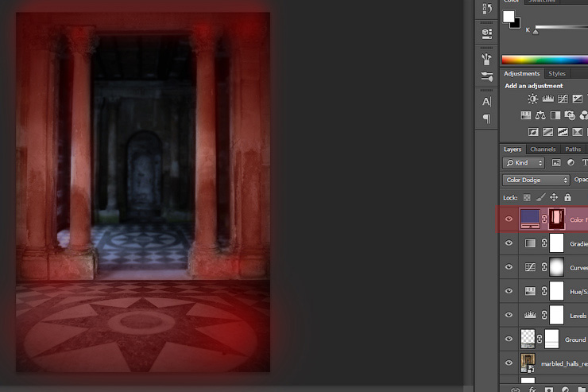Open the Character panel icon
Viewport: 588px width, 392px height.
487,102
